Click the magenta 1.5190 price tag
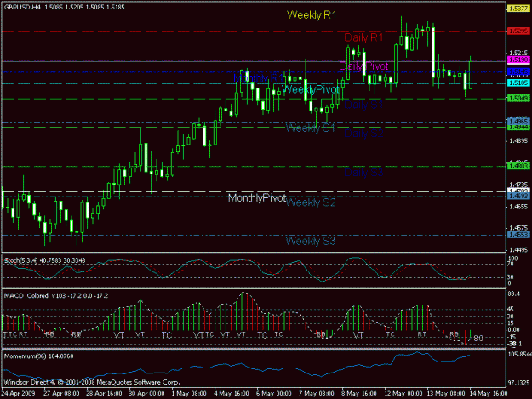The height and width of the screenshot is (399, 532). [518, 60]
